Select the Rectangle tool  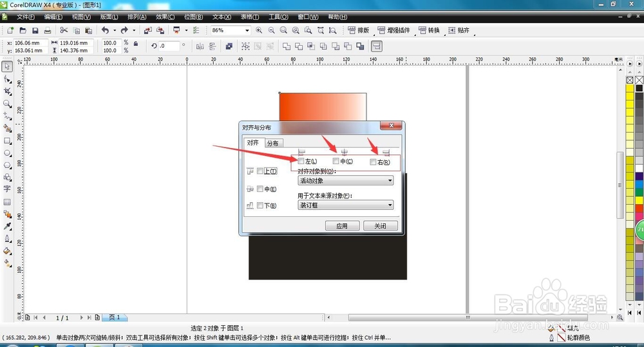point(7,140)
